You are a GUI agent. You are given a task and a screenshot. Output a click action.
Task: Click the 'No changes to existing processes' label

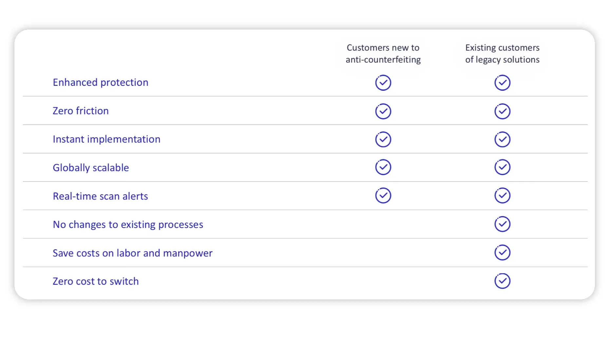[x=128, y=224]
